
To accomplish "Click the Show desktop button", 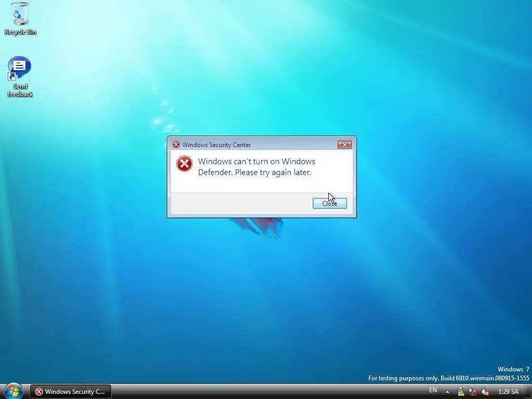I will [x=528, y=392].
